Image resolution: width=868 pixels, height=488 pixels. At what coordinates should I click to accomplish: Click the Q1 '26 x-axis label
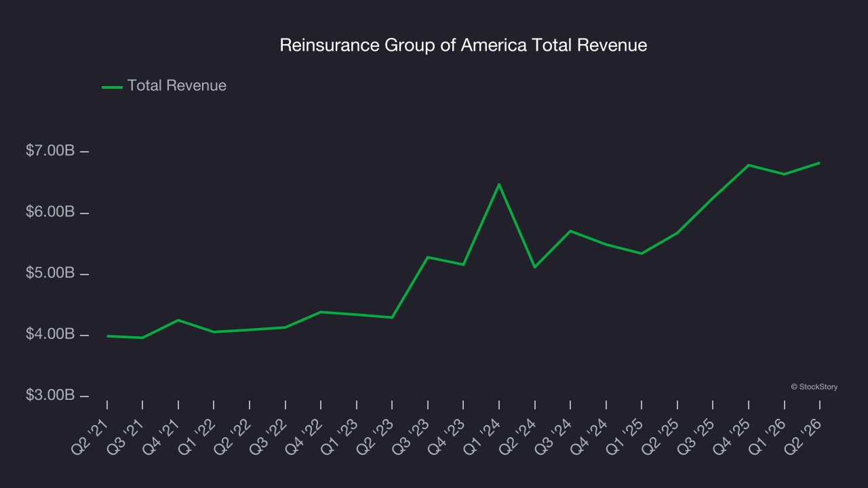click(768, 436)
